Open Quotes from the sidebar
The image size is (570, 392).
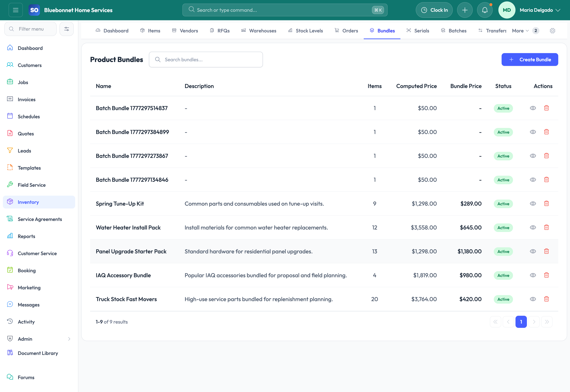(39, 134)
